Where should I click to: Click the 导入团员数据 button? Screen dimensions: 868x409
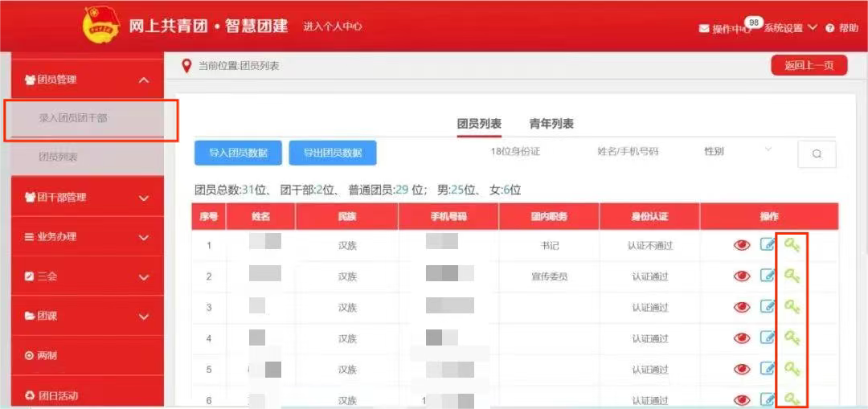point(238,153)
